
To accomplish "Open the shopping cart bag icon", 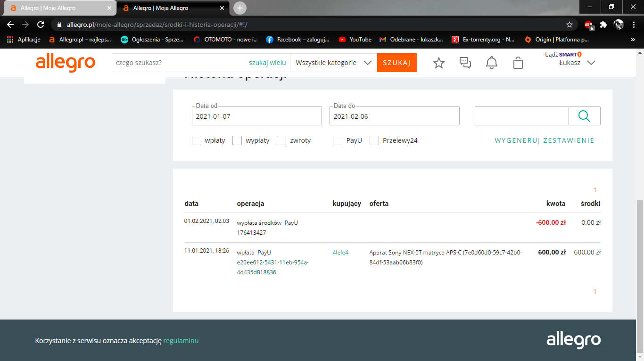I will (518, 63).
